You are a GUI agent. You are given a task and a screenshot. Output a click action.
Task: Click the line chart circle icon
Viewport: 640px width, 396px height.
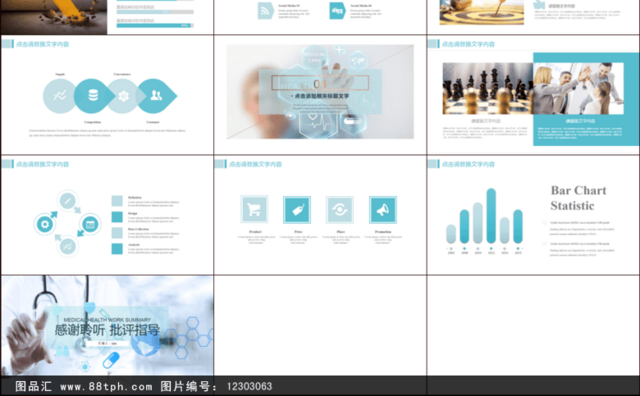coord(60,96)
